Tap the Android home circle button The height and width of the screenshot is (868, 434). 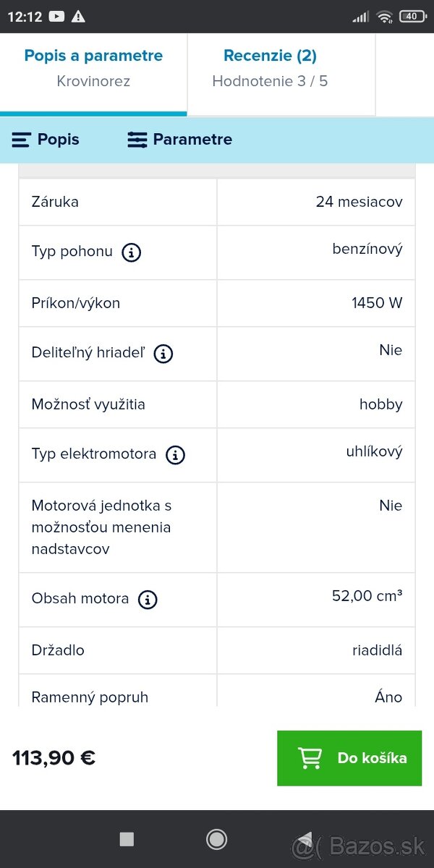pyautogui.click(x=216, y=839)
